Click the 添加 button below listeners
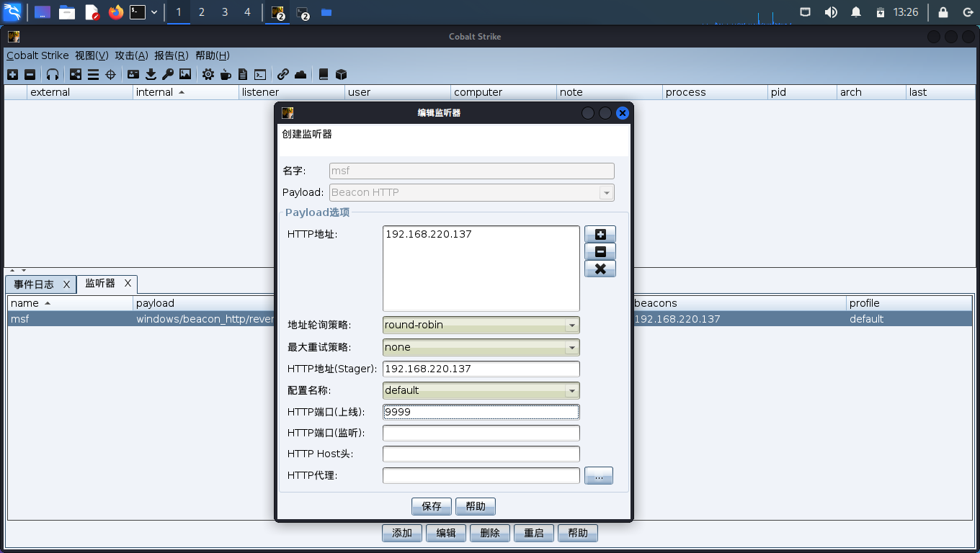Image resolution: width=980 pixels, height=553 pixels. pos(402,533)
